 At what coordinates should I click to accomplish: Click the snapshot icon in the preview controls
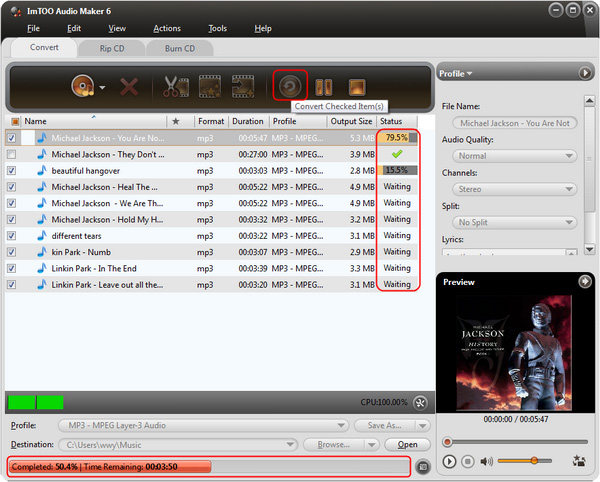pyautogui.click(x=579, y=461)
